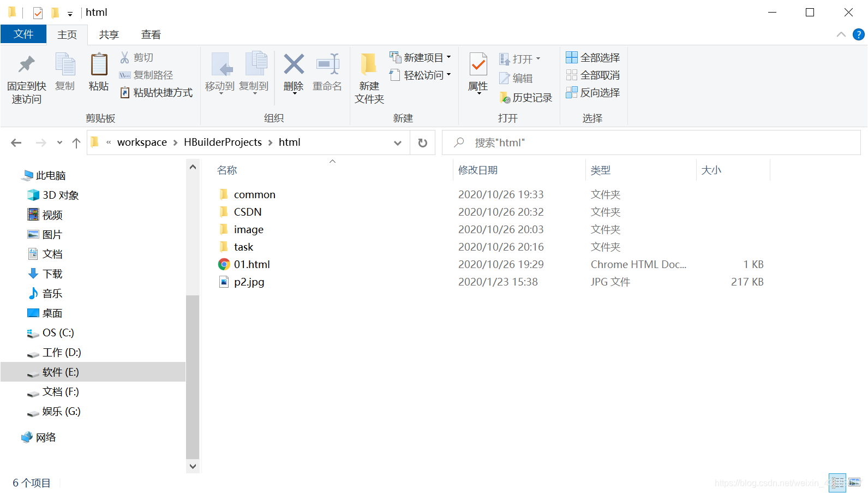Screen dimensions: 868x493
Task: Click New folder icon in title bar
Action: [x=55, y=13]
